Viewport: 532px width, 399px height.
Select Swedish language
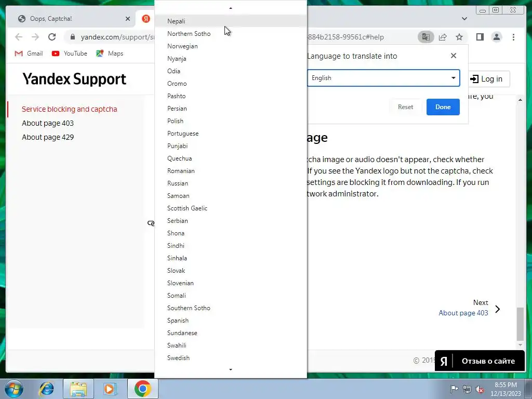231,357
